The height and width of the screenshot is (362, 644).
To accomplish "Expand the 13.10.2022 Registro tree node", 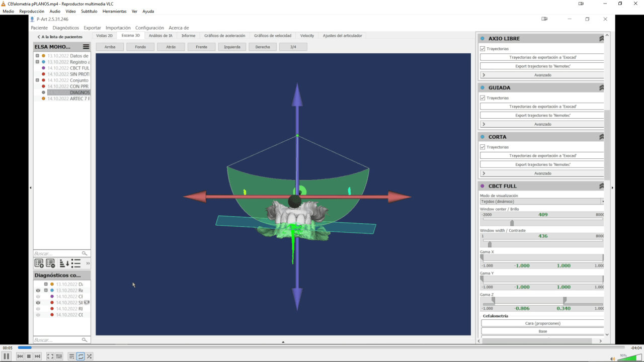I will [x=37, y=62].
